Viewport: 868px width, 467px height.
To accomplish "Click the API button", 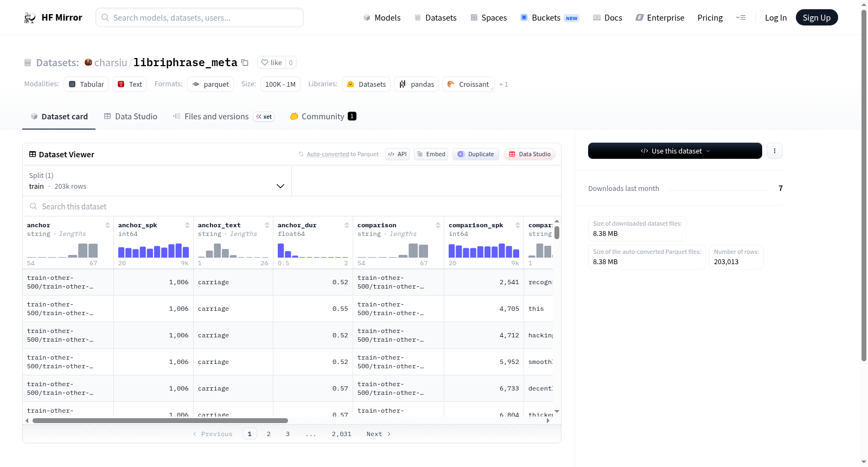I will tap(397, 154).
